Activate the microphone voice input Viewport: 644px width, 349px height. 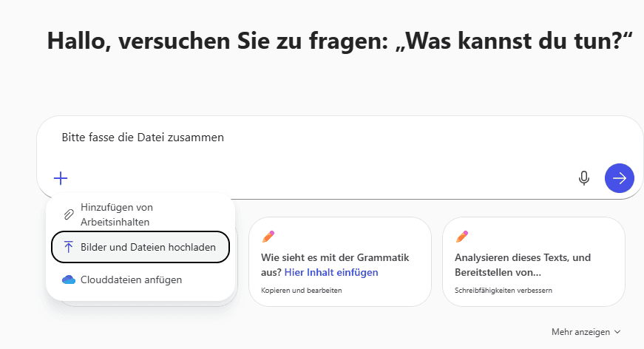584,178
